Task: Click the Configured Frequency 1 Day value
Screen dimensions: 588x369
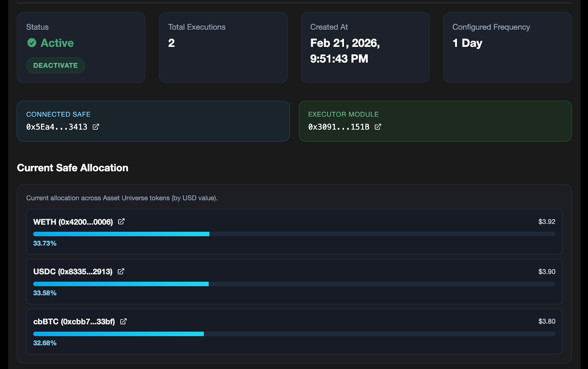Action: click(467, 43)
